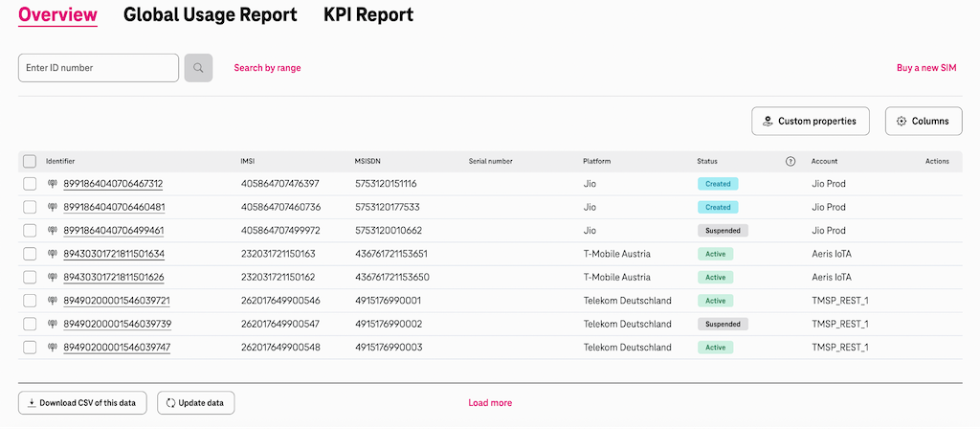
Task: Check the row for SIM 8991864040706460481
Action: (30, 207)
